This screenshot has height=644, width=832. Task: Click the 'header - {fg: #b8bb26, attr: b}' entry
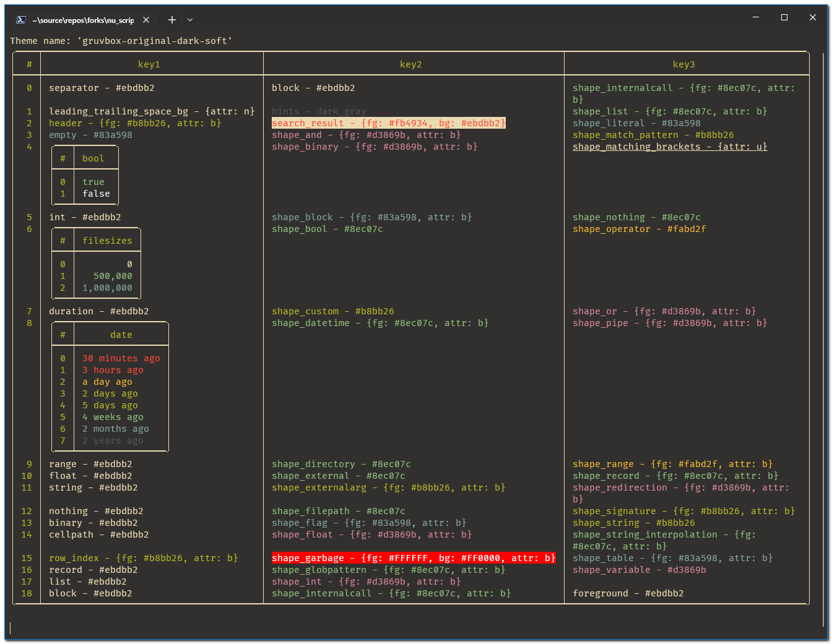coord(135,123)
